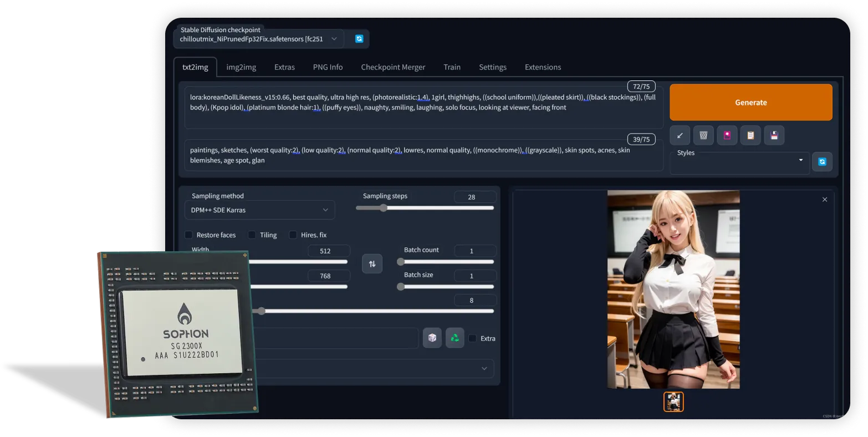Screen dimensions: 868x437
Task: Refresh the Stable Diffusion checkpoint list
Action: click(359, 39)
